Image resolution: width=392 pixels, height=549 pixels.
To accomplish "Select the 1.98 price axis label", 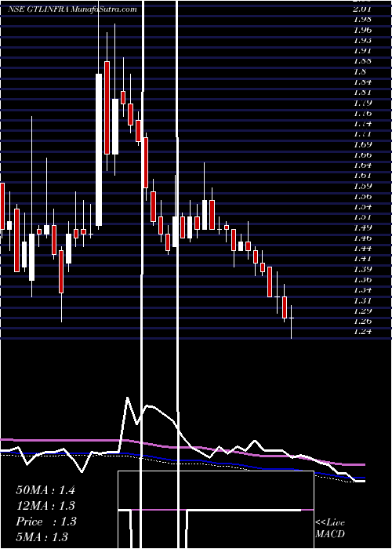I will (362, 20).
